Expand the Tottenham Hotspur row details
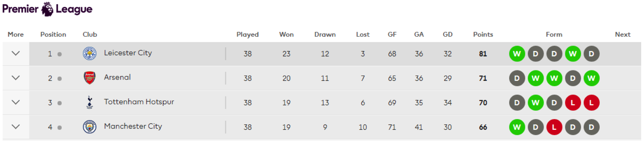This screenshot has height=141, width=644. pos(16,102)
